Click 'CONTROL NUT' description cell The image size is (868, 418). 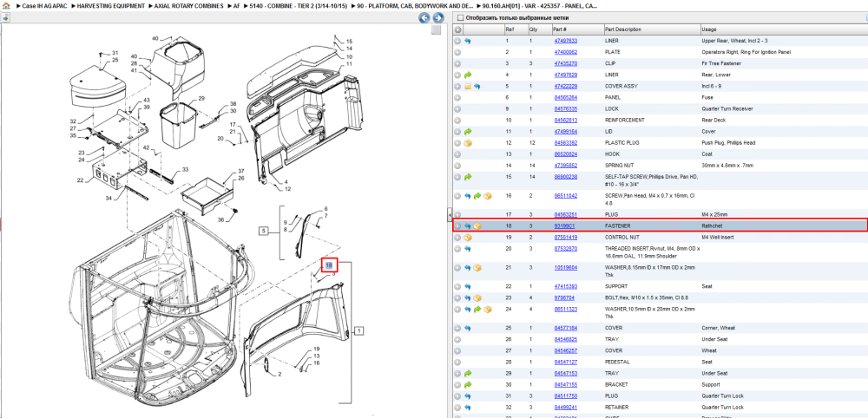coord(621,238)
